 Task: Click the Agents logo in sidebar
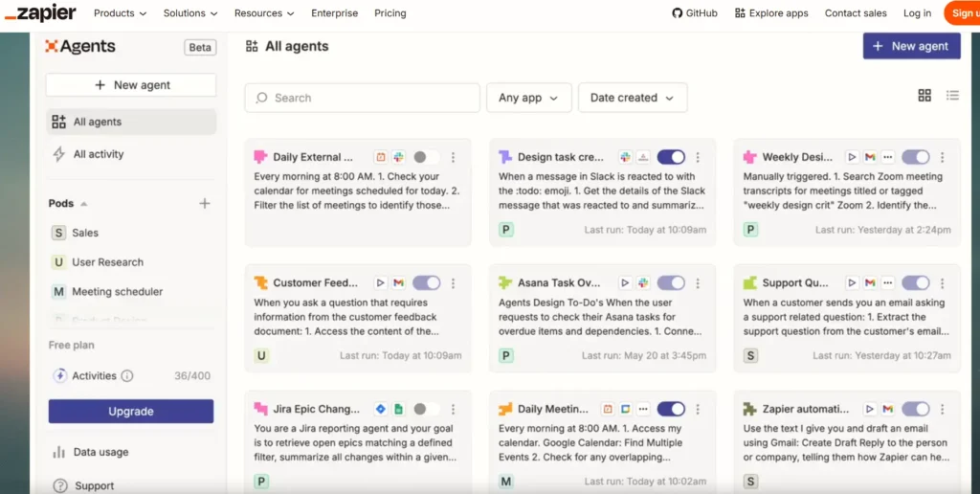80,46
